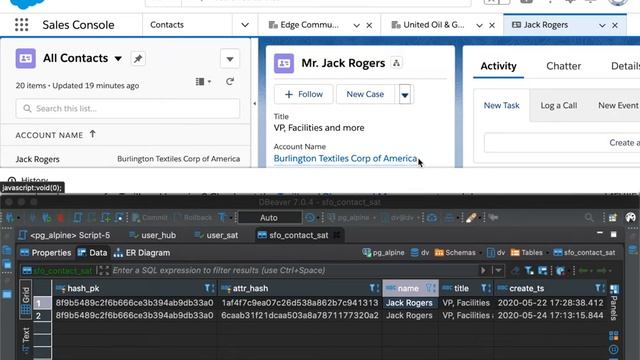Click the filter icon on hash_pk column
Viewport: 640px width, 360px height.
point(209,288)
